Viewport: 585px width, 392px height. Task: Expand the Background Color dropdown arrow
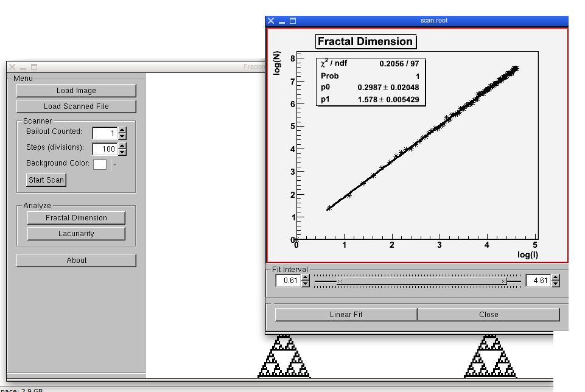[114, 164]
